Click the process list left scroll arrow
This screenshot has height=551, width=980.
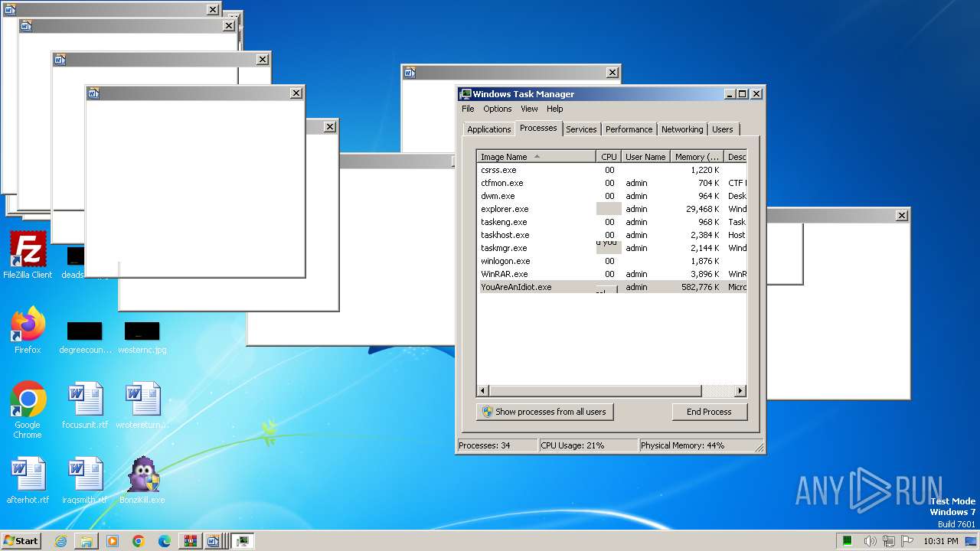483,391
